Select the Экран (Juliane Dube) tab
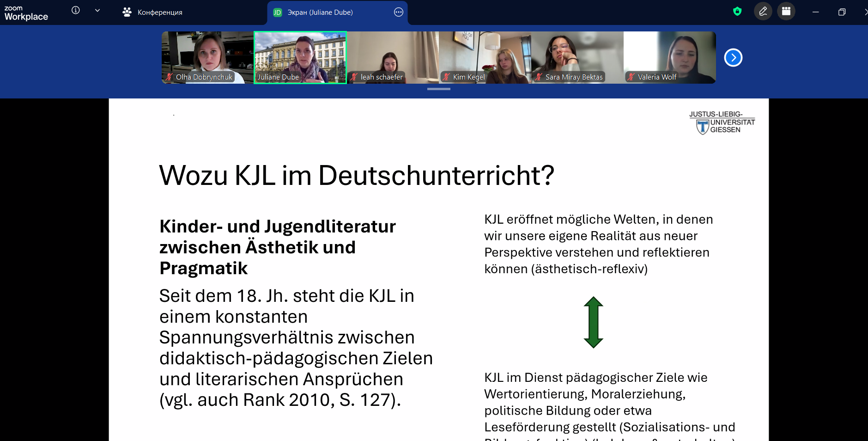 point(320,12)
